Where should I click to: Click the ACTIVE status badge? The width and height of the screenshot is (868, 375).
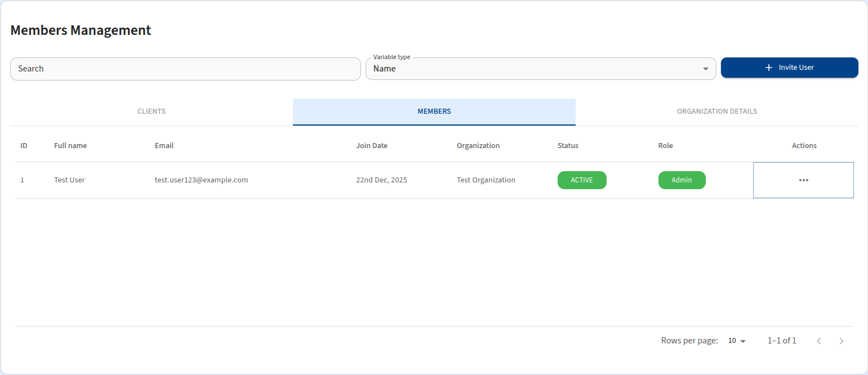(582, 180)
